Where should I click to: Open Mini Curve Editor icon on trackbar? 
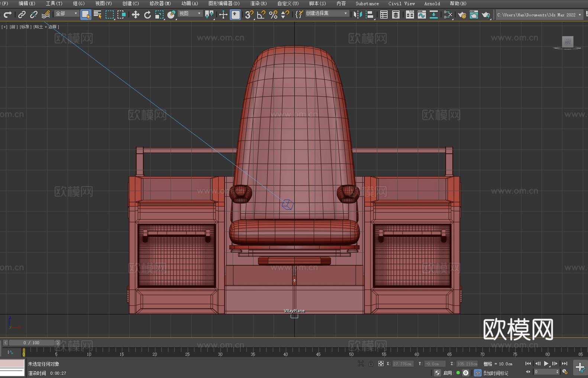(10, 352)
